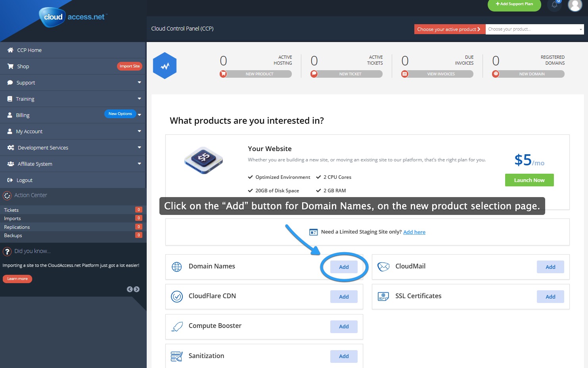This screenshot has height=368, width=588.
Task: Click the View Invoices button
Action: coord(437,74)
